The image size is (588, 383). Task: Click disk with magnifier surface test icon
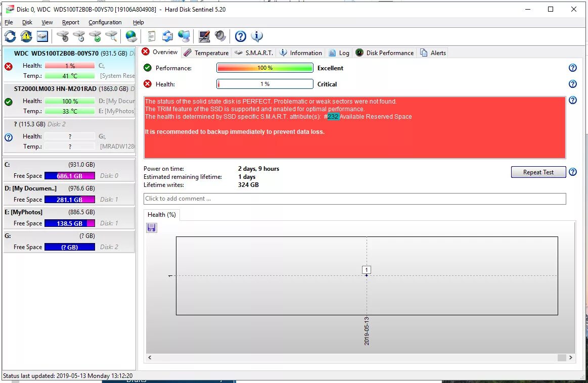pos(111,36)
